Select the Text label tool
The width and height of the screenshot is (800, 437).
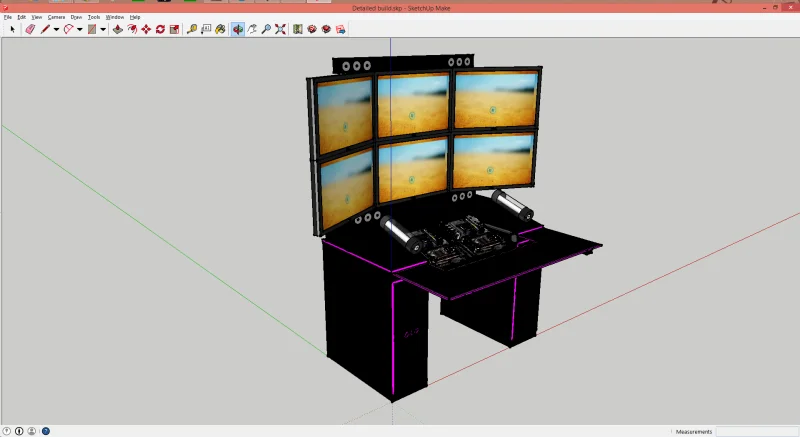tap(206, 30)
